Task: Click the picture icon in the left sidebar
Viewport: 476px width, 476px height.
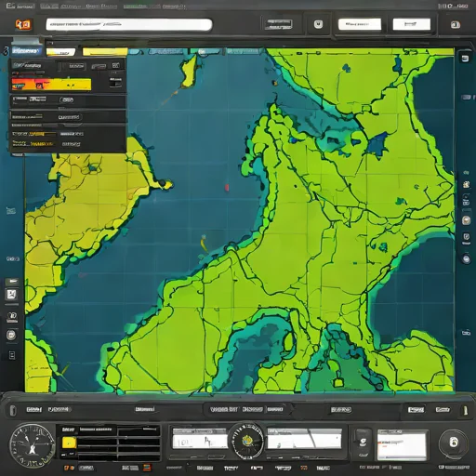Action: click(x=11, y=295)
